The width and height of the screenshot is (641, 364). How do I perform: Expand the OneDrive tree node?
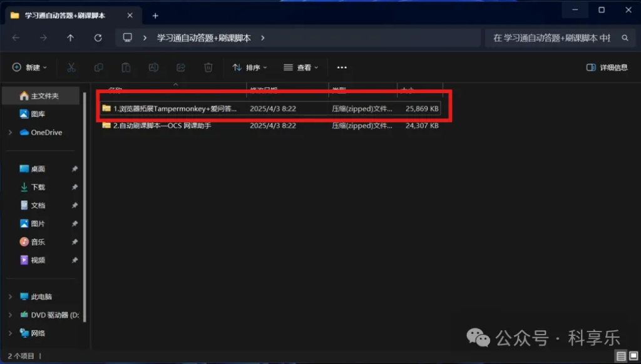pyautogui.click(x=10, y=133)
